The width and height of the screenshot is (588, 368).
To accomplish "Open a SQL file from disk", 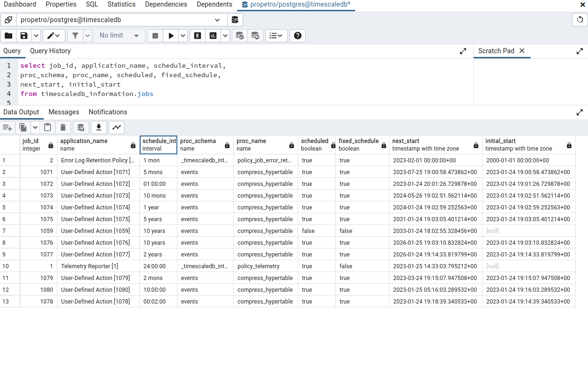I will pos(8,35).
